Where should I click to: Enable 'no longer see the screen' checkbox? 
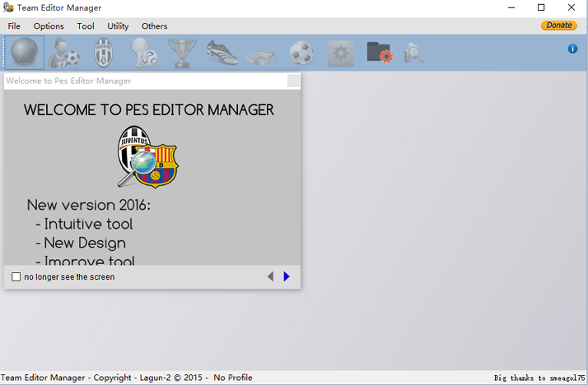(x=16, y=276)
